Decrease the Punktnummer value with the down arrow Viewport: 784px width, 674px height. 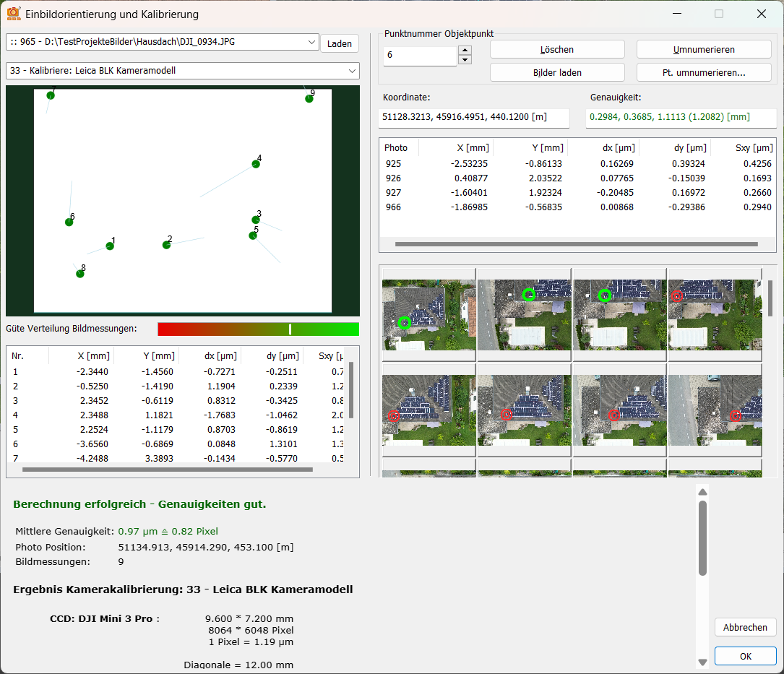(465, 61)
